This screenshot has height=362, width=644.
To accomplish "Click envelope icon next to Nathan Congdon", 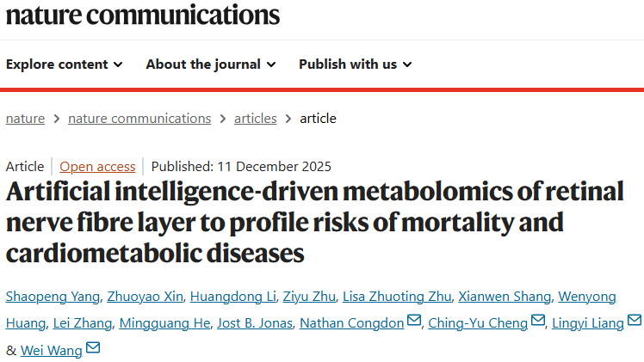I will coord(414,322).
